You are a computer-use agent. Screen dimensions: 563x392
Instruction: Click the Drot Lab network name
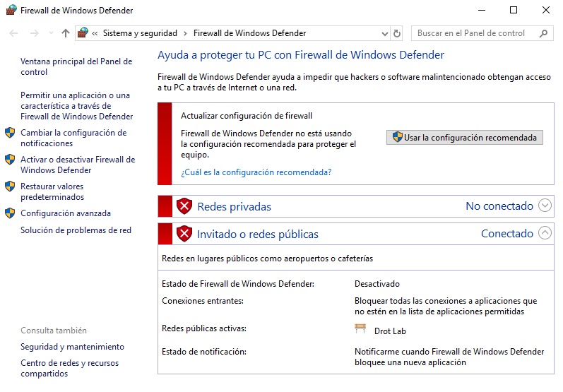click(x=390, y=331)
